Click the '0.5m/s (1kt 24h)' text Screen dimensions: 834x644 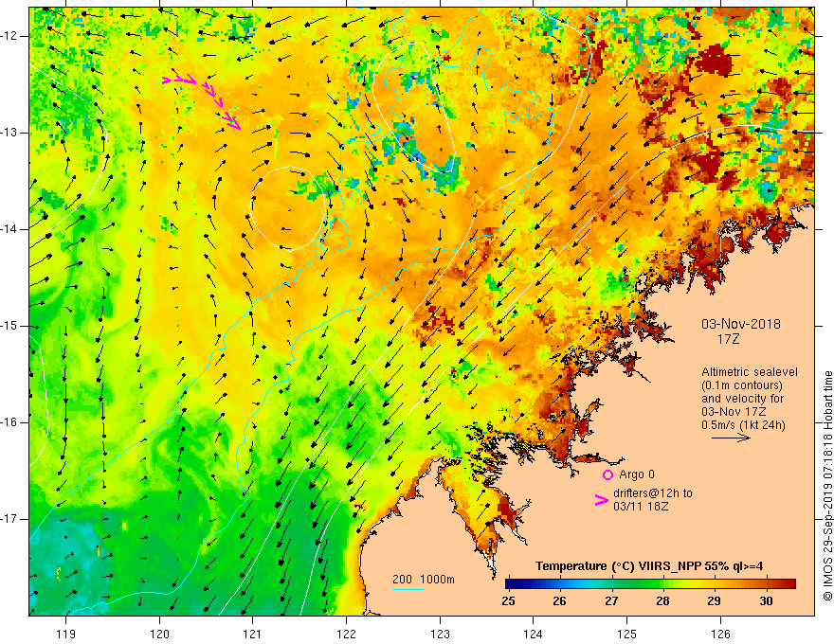[x=743, y=425]
